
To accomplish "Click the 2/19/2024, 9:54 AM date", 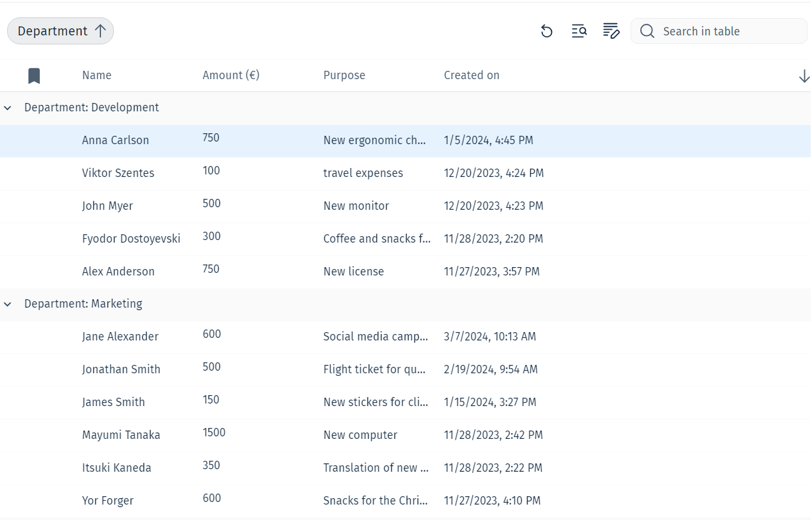I will pos(491,369).
